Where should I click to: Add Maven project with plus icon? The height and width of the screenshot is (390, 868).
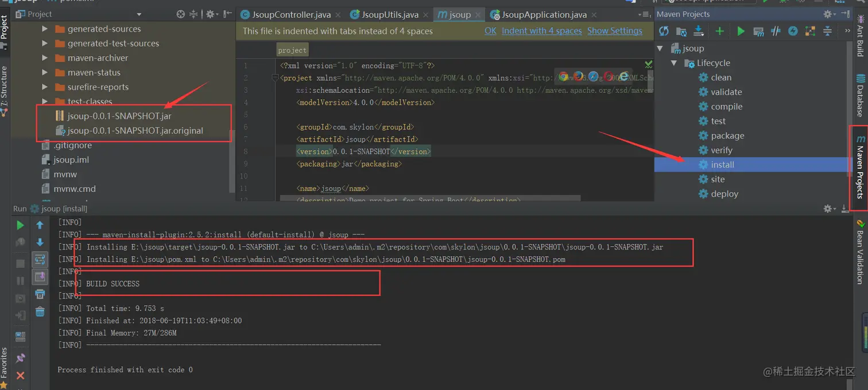tap(719, 31)
